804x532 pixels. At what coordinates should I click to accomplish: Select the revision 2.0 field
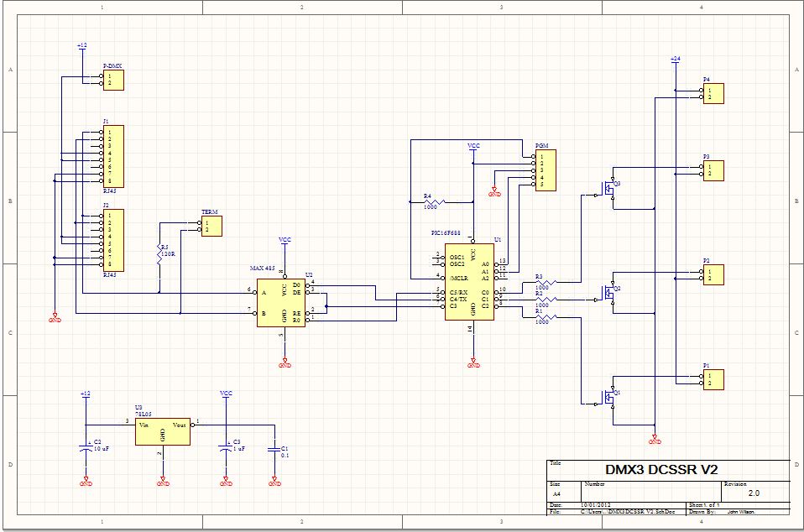click(754, 493)
